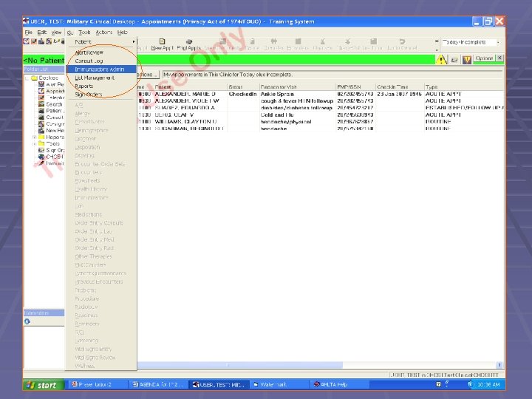Click the Reports folder icon in tree
532x399 pixels.
click(41, 137)
